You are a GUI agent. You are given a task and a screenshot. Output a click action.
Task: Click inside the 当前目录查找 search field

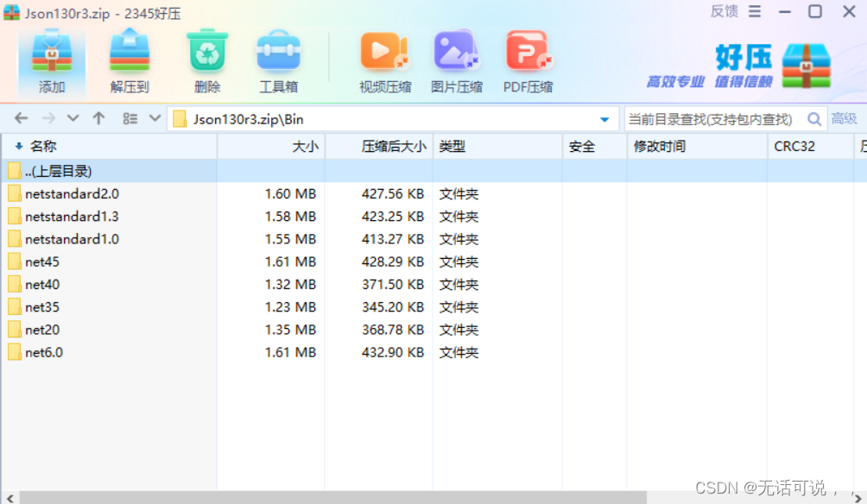click(x=708, y=118)
